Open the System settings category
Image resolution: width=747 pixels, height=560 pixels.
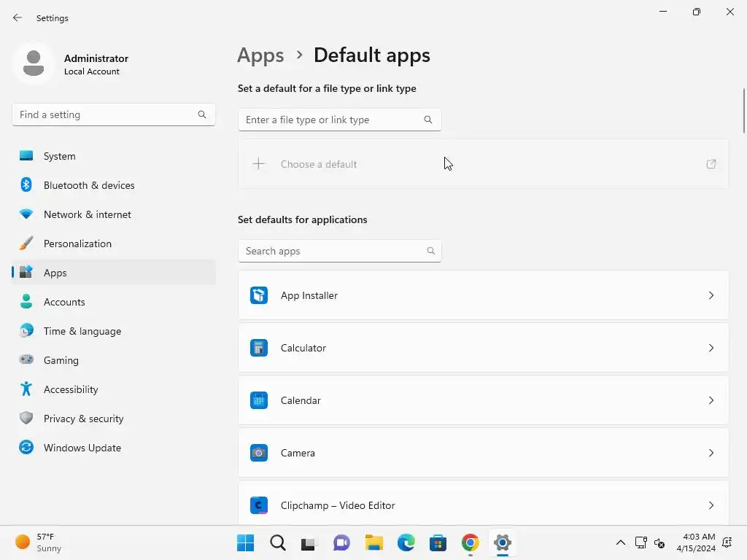[113, 156]
